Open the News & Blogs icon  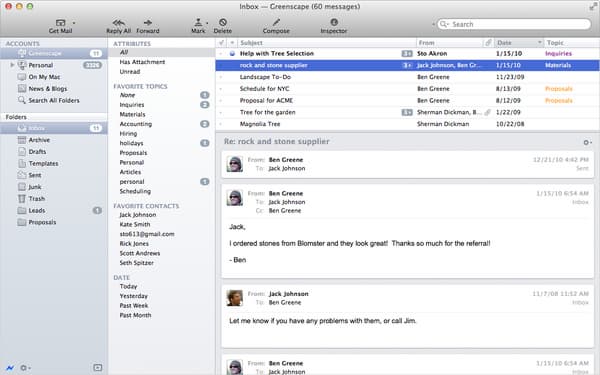[22, 89]
